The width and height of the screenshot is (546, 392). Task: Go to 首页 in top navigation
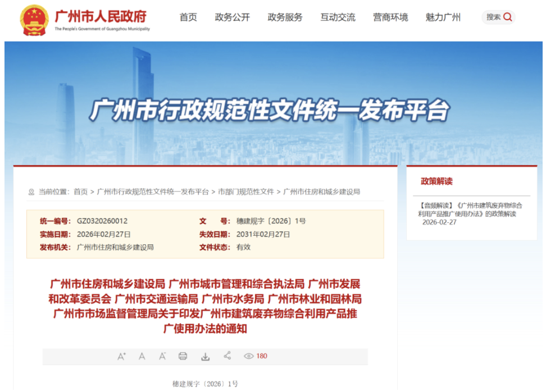pos(188,17)
